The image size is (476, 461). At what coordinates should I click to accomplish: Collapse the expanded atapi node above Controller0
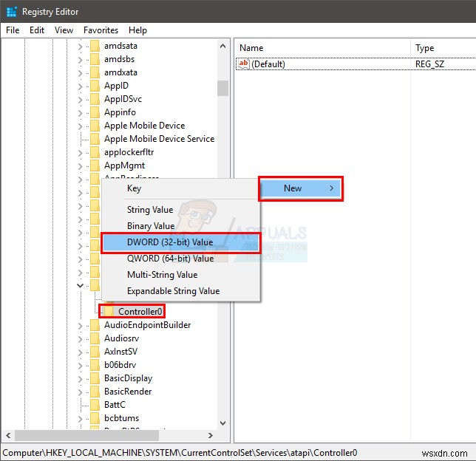[80, 286]
